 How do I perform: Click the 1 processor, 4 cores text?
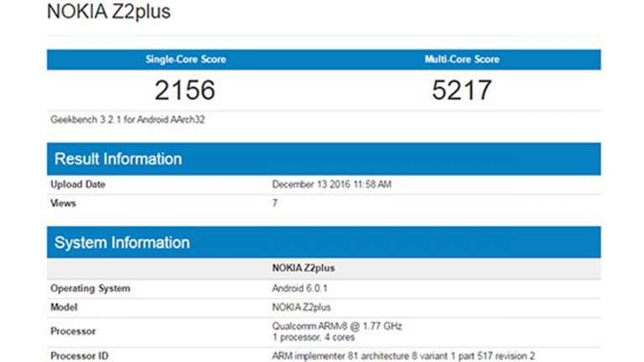(x=314, y=338)
